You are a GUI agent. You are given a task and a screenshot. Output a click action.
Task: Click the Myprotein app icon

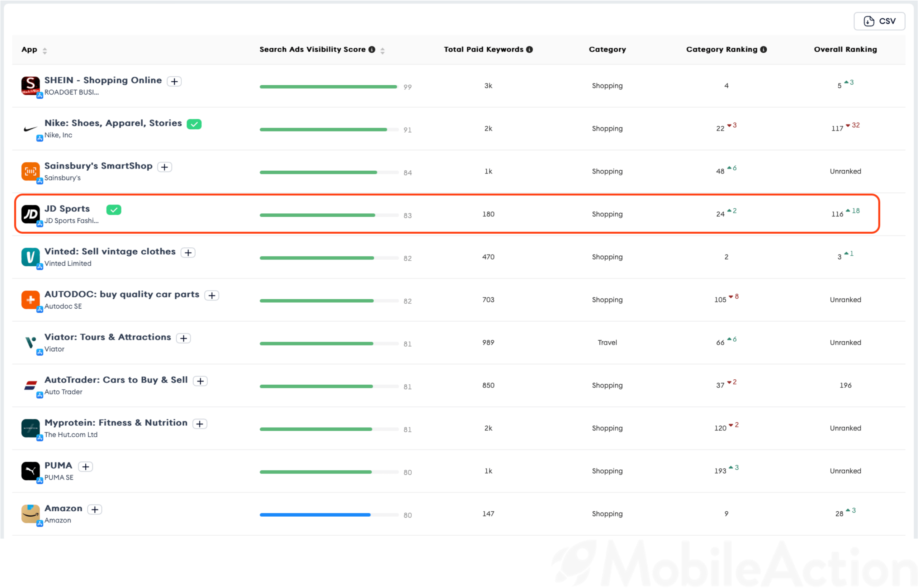[30, 428]
